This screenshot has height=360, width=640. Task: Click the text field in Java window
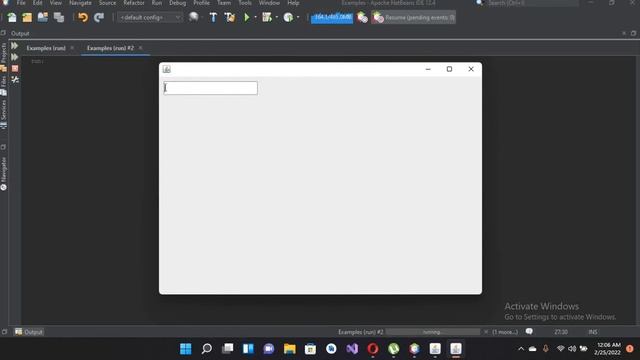pyautogui.click(x=211, y=88)
